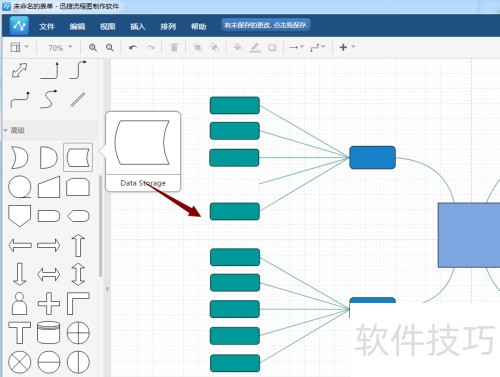Select the vertical double arrow shape

point(78,274)
